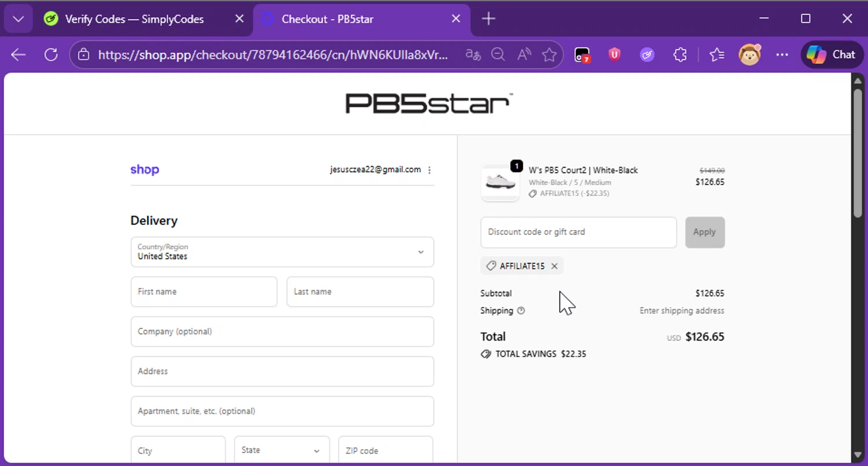Click the AFFILIATE15 (-$22.35) line text
The height and width of the screenshot is (466, 868).
coord(575,194)
